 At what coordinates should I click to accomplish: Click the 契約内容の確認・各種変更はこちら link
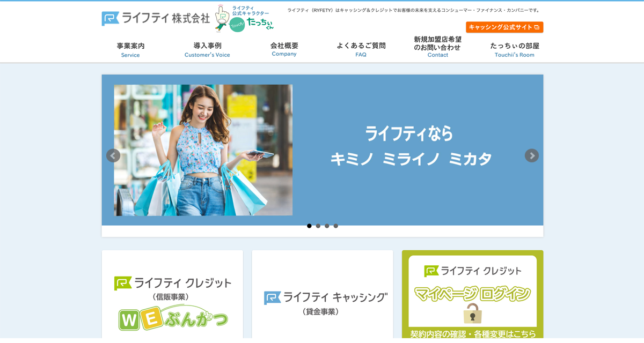[x=472, y=332]
